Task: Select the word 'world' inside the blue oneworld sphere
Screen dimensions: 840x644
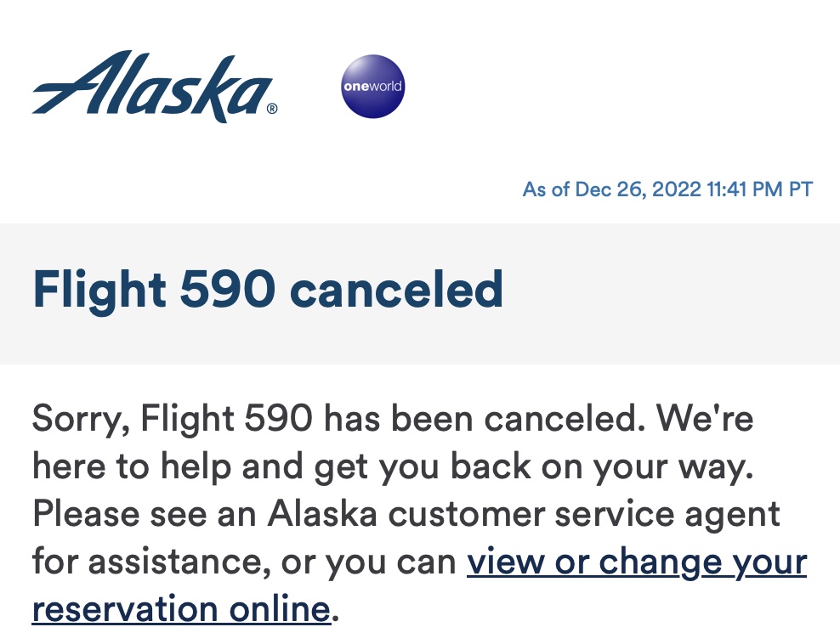Action: point(386,86)
